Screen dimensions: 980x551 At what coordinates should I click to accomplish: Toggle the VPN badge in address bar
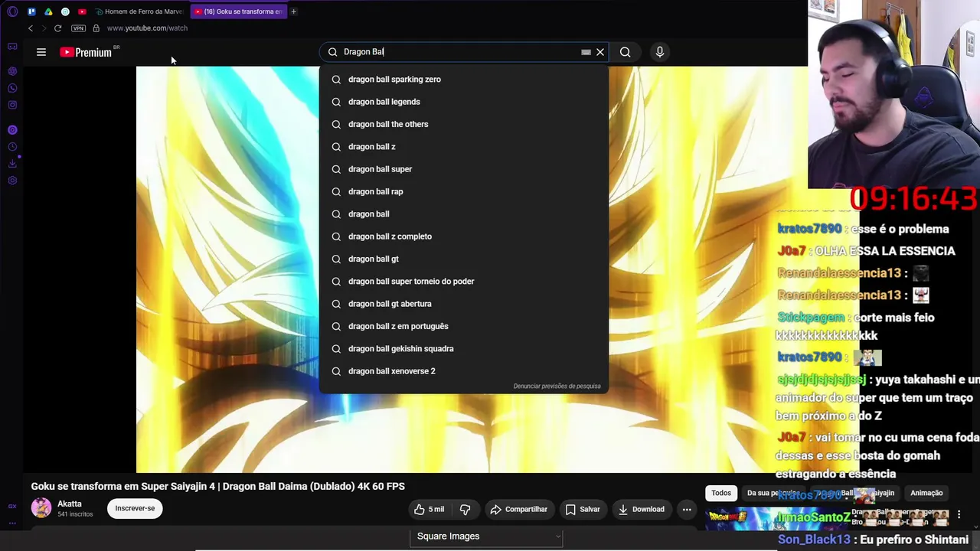[78, 28]
